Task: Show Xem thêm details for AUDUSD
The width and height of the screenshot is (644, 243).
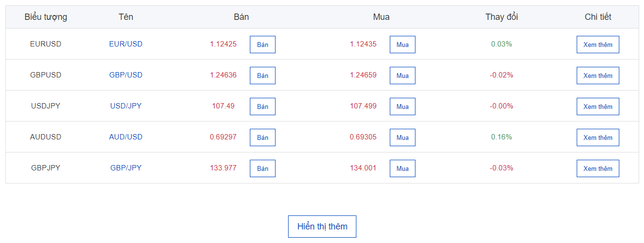Action: pos(598,137)
